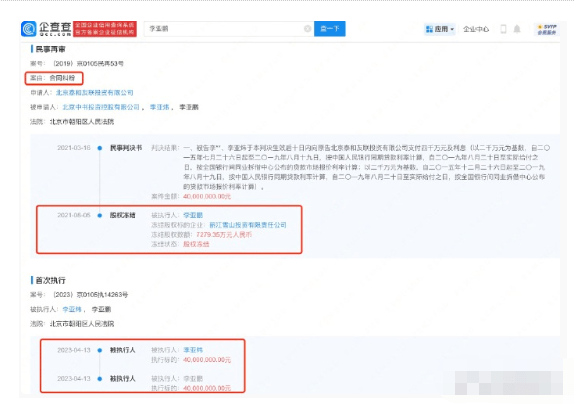Open the respondent company link 北京中书投资控股有限公司
The height and width of the screenshot is (404, 574).
(x=101, y=107)
